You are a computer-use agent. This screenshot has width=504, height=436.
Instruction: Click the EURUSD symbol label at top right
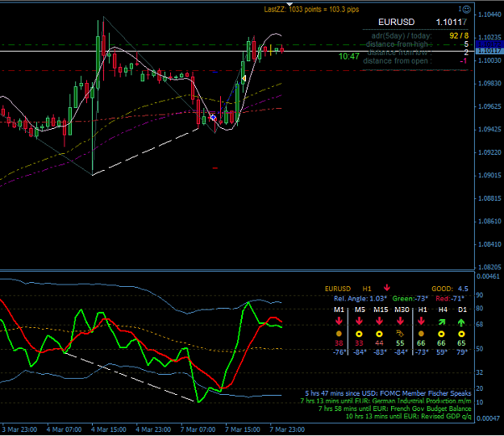pyautogui.click(x=396, y=22)
